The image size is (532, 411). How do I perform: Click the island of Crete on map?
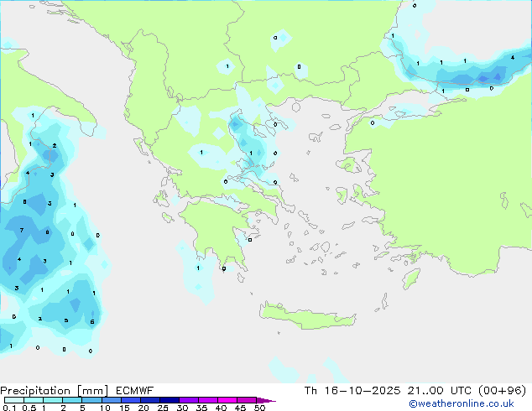pyautogui.click(x=307, y=317)
